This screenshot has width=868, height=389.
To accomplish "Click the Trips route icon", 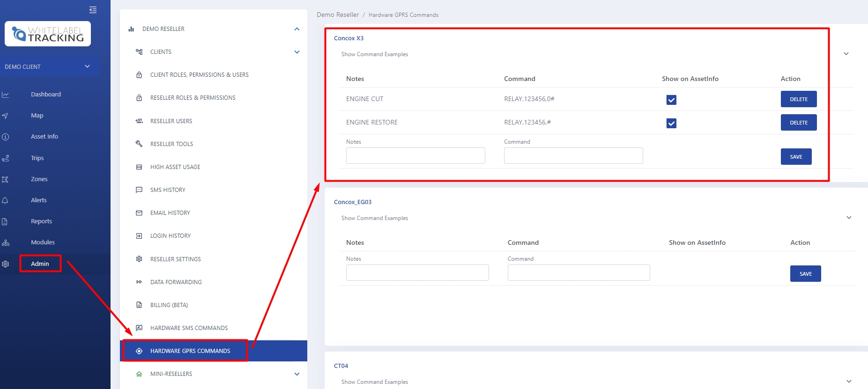I will click(6, 158).
